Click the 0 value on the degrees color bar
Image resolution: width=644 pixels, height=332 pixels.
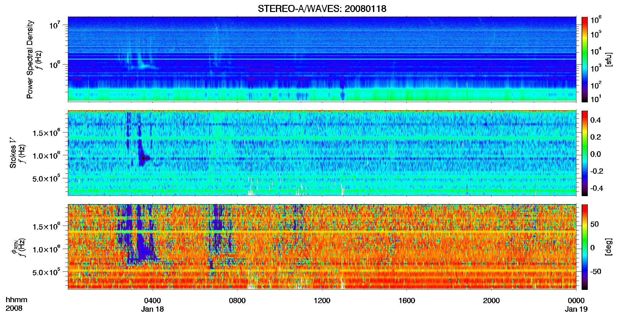pos(592,248)
